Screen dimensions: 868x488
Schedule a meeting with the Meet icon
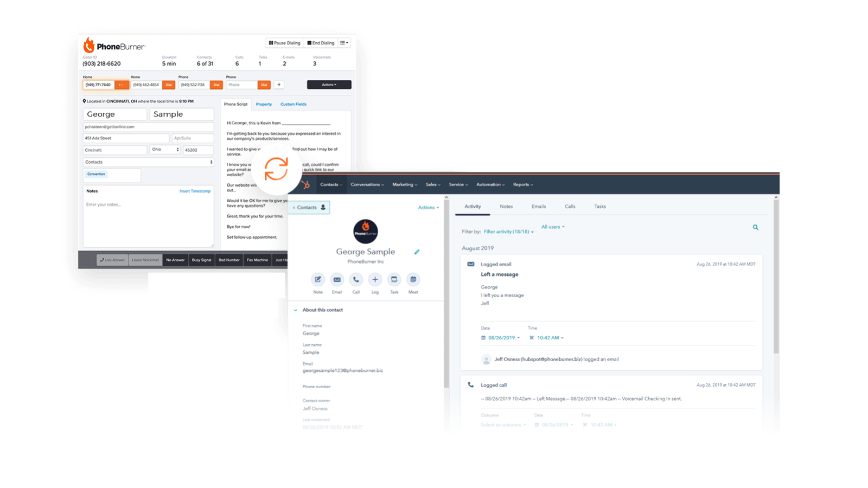click(x=413, y=280)
